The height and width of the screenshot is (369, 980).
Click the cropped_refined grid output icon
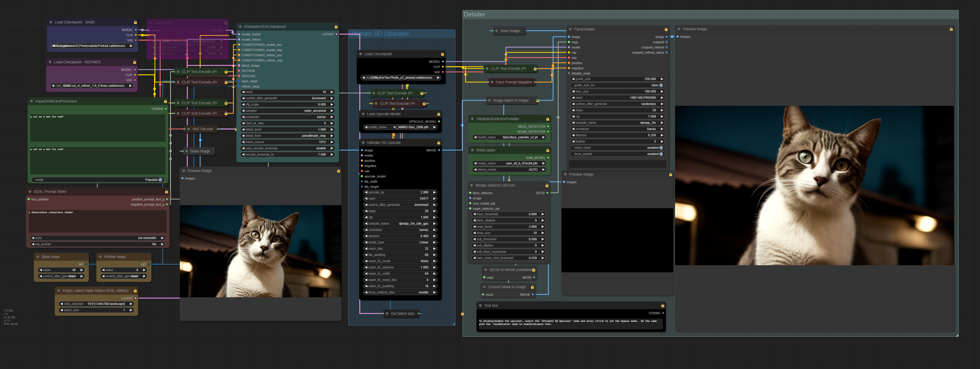click(x=666, y=47)
